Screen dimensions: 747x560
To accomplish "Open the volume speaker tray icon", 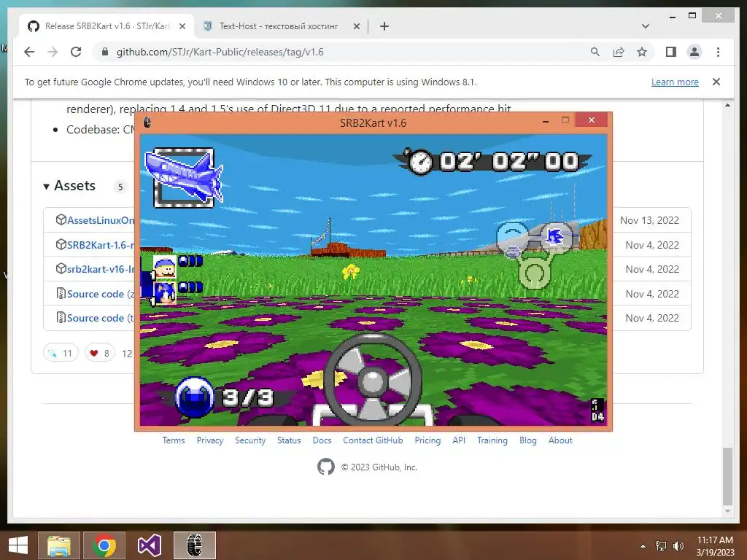I will point(678,546).
